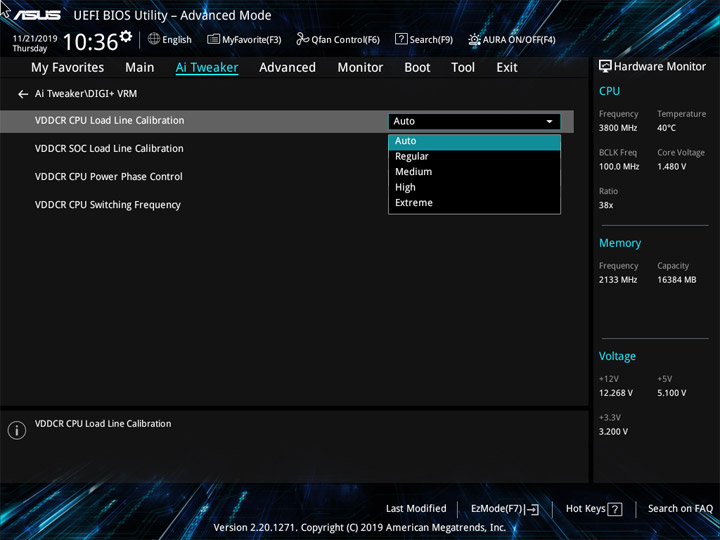Screen dimensions: 720x540
Task: Click the help text VDDCR CPU Load Line Calibration
Action: (x=103, y=424)
